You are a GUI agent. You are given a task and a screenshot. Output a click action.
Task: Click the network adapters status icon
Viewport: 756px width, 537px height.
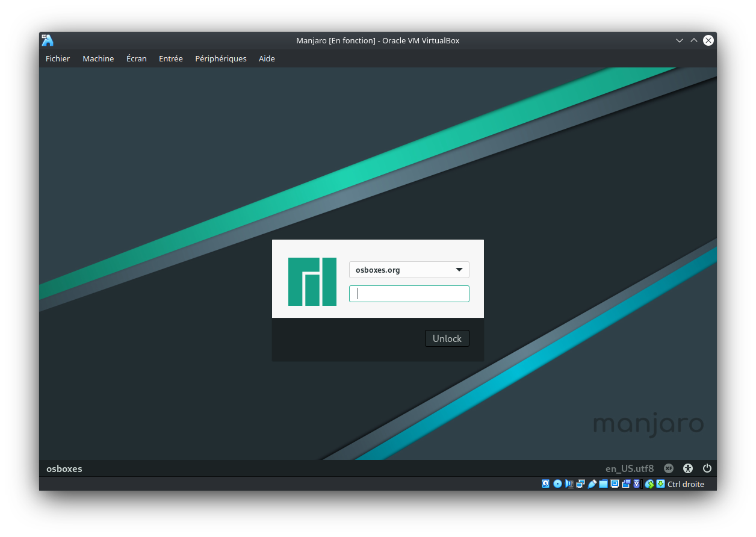pyautogui.click(x=580, y=484)
